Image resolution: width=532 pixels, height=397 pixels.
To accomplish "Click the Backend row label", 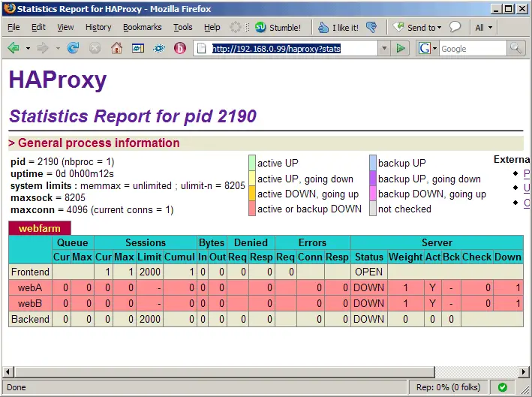I will click(x=30, y=319).
